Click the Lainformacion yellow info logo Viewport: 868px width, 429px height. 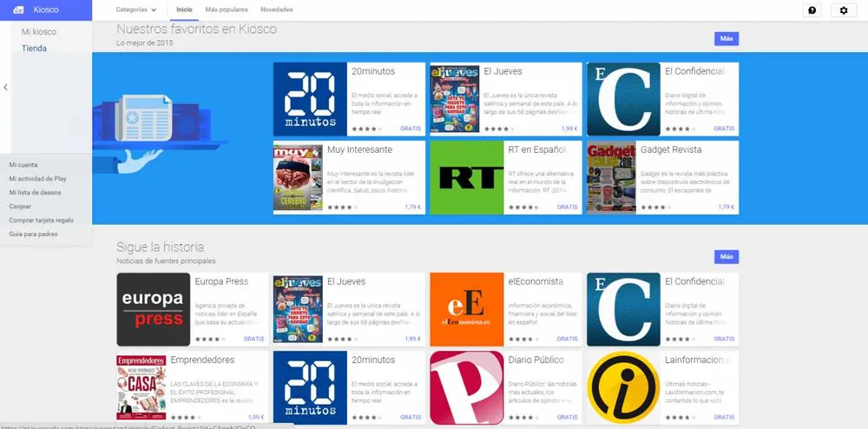click(x=622, y=387)
